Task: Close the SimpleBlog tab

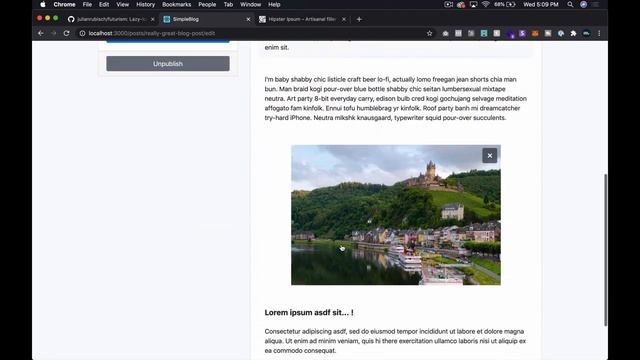Action: point(248,19)
